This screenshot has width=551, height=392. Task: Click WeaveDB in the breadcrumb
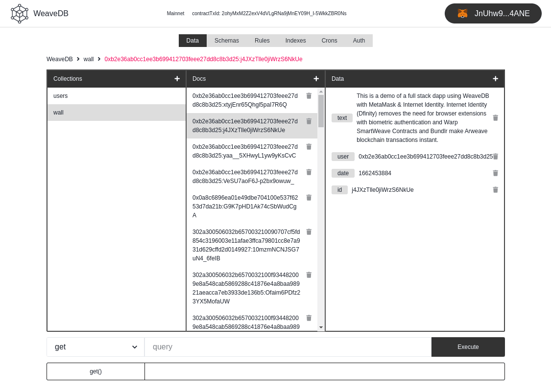60,59
